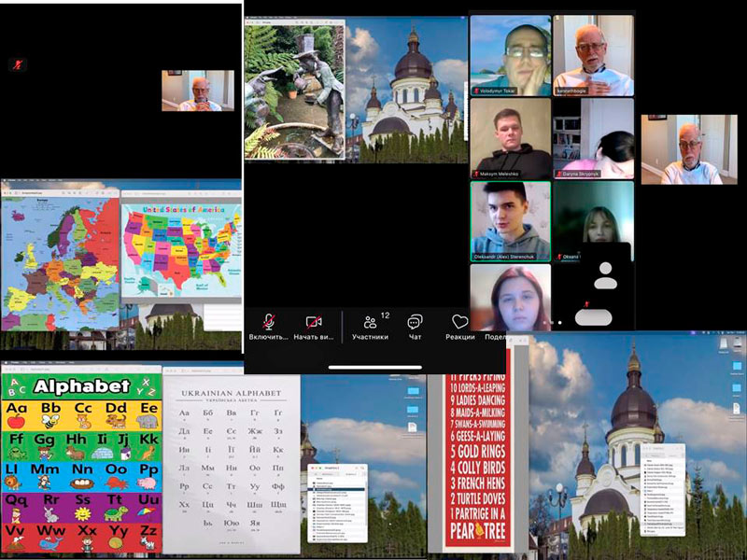Viewport: 747px width, 560px height.
Task: Select the colorful English Alphabet poster
Action: (80, 464)
